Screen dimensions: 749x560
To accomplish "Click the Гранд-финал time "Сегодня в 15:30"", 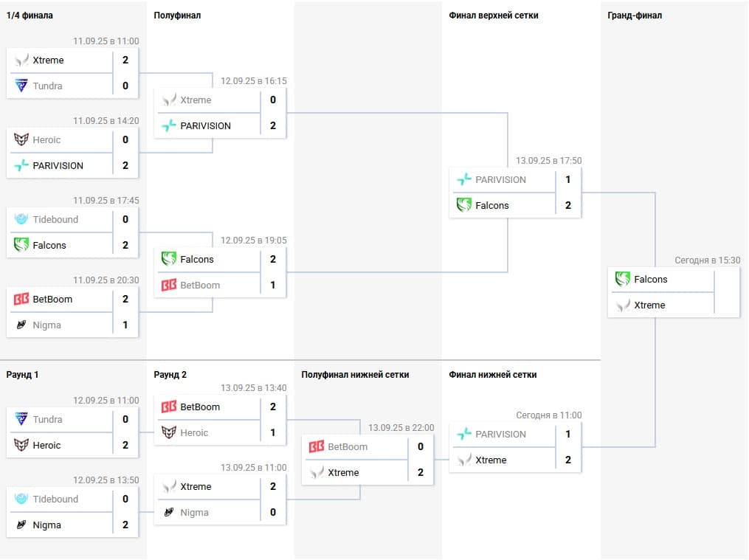I will click(x=707, y=260).
